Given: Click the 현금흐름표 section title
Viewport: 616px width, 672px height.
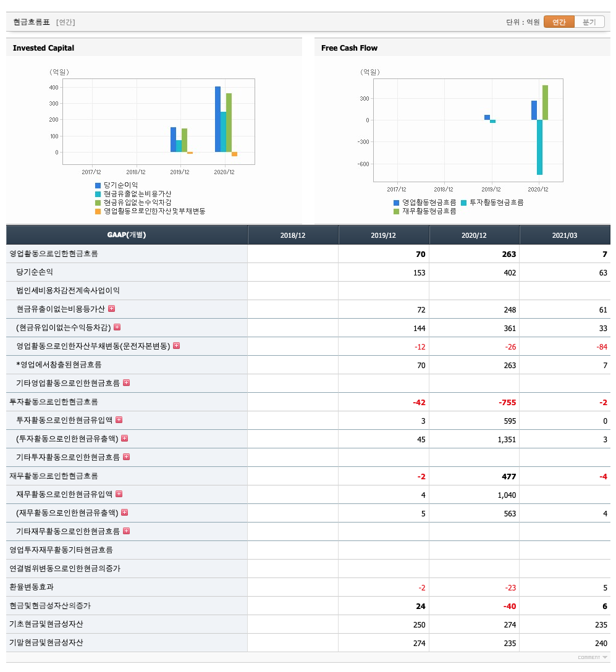Looking at the screenshot, I should (32, 22).
